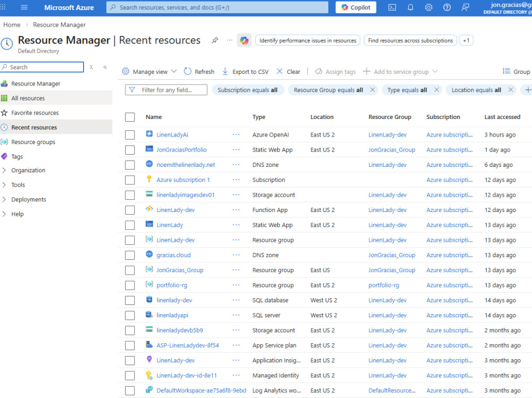Open Add to service group dropdown
Image resolution: width=532 pixels, height=398 pixels.
point(401,72)
